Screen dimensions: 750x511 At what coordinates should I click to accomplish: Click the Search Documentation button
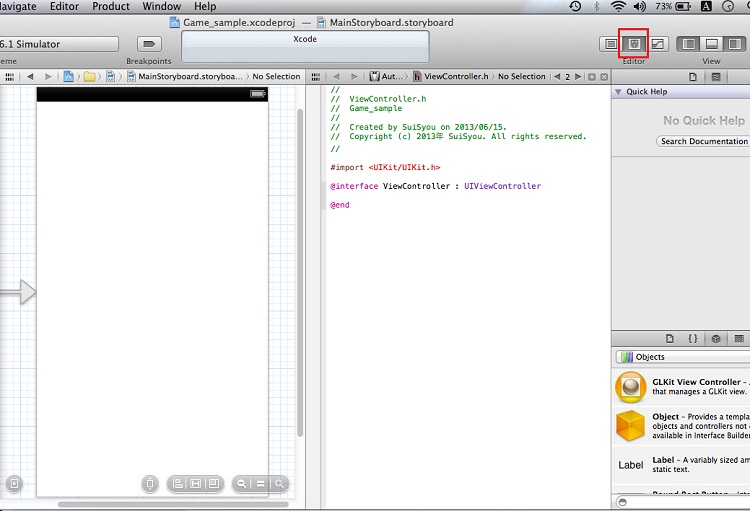click(x=703, y=142)
